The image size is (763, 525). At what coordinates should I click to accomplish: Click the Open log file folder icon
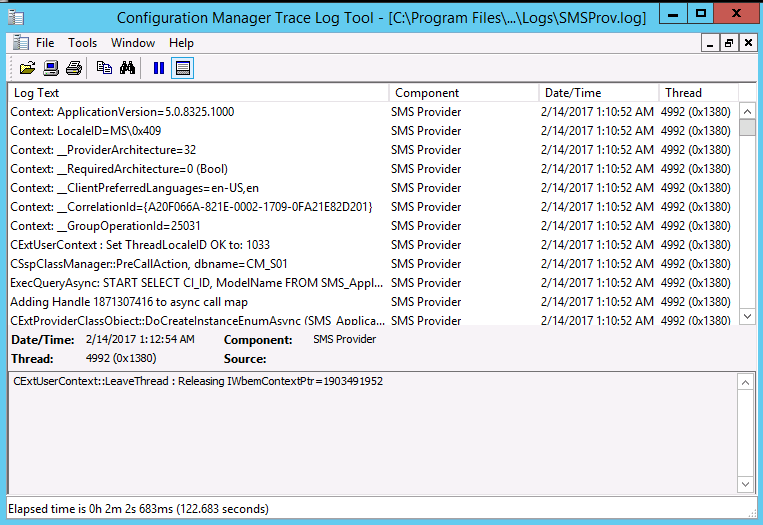coord(27,68)
